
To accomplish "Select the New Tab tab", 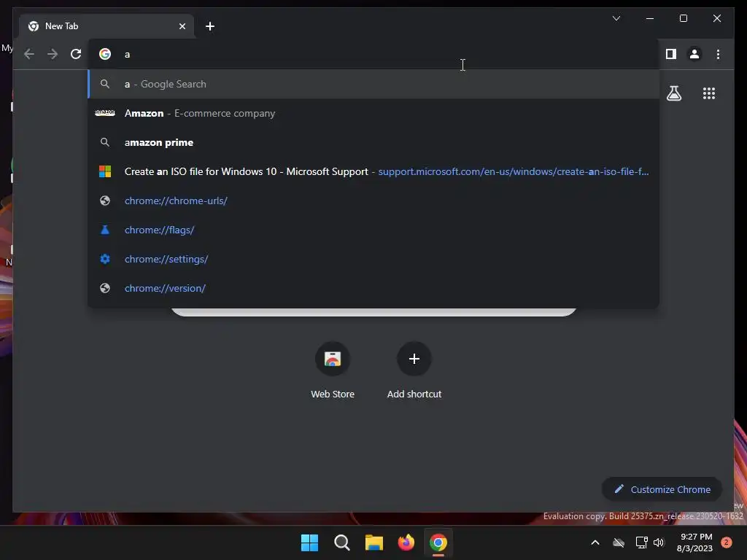I will click(107, 26).
